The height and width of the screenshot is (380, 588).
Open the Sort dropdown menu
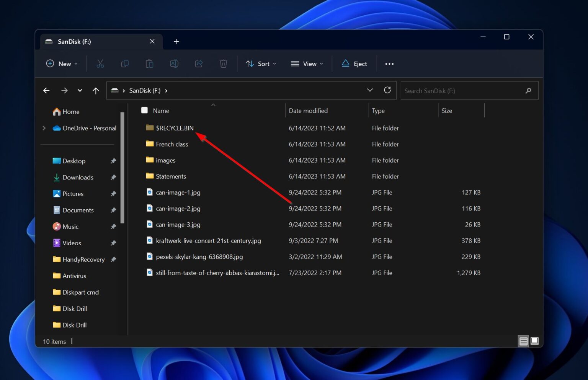pos(261,64)
